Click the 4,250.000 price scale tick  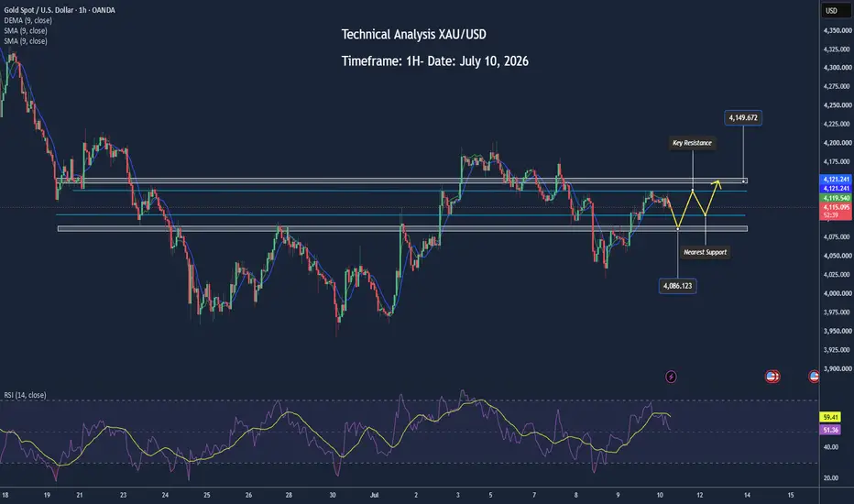(x=838, y=105)
